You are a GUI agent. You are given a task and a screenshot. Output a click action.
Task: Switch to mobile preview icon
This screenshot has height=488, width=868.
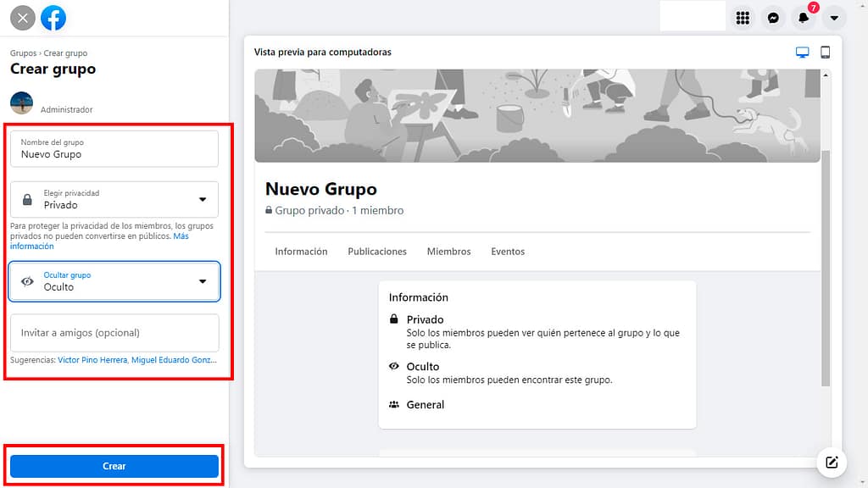coord(825,53)
